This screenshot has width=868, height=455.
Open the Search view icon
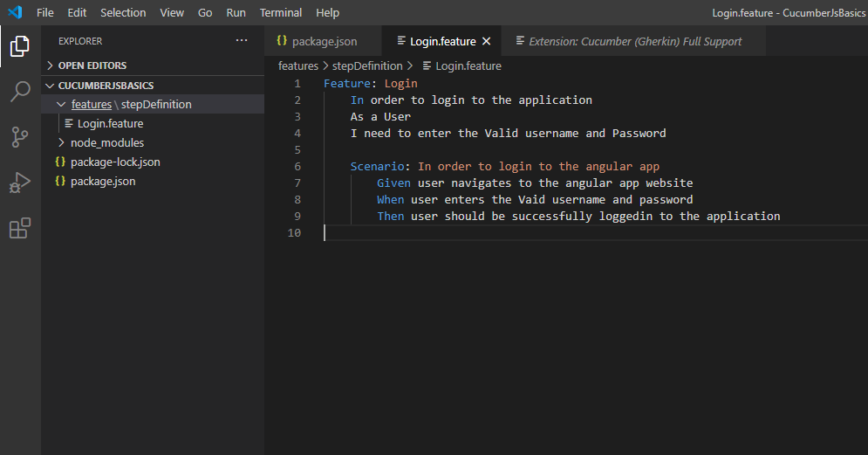[20, 92]
